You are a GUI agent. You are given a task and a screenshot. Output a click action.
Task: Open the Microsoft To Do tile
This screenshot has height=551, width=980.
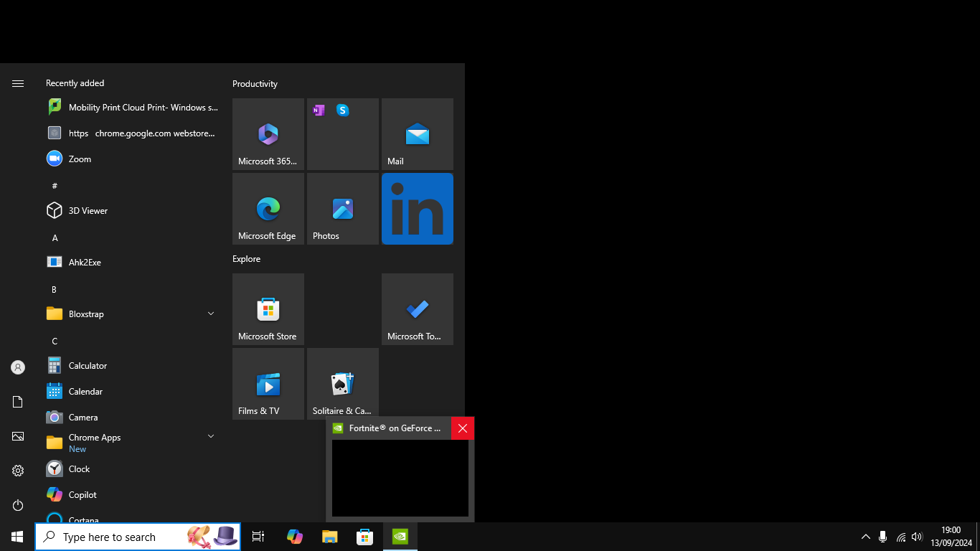[x=418, y=309]
